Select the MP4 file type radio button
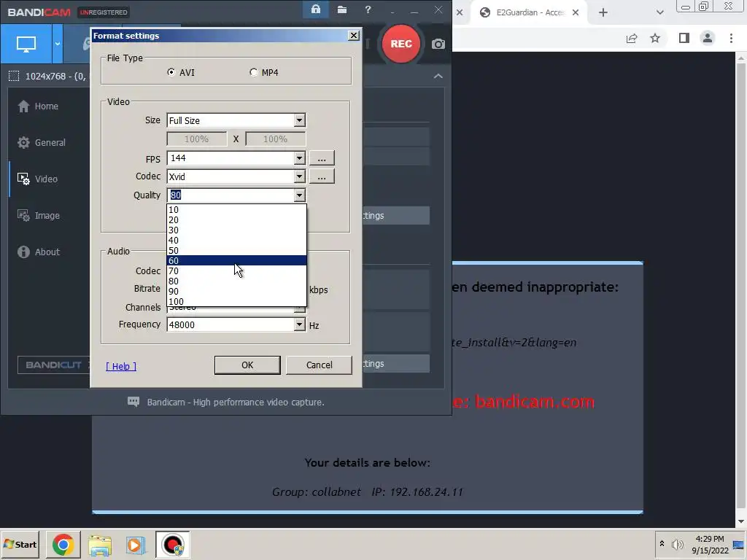This screenshot has width=747, height=560. pos(253,72)
